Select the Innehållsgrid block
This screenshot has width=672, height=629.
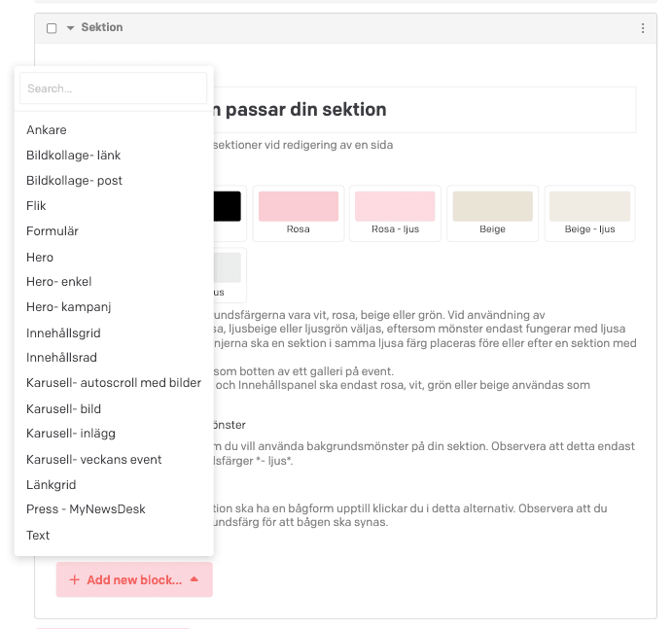click(63, 332)
